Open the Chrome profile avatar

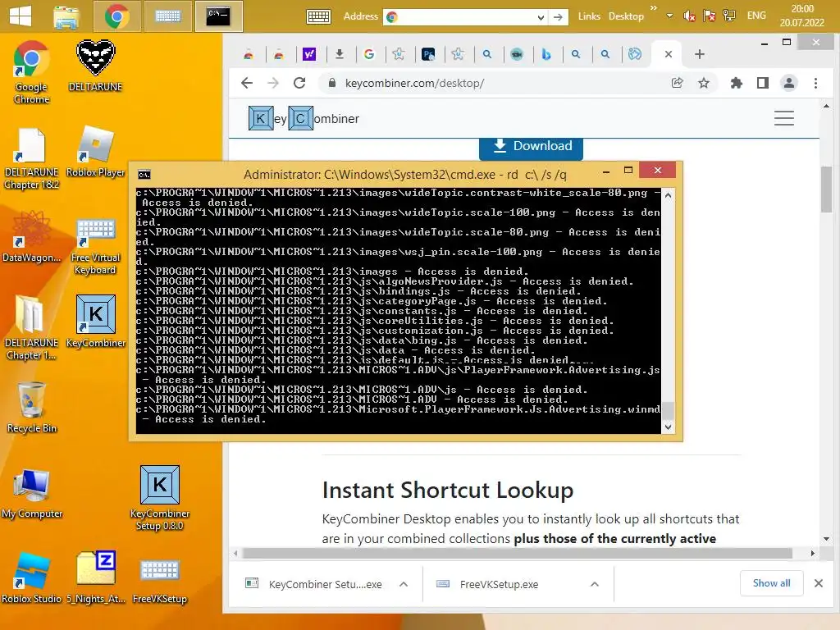[x=789, y=83]
